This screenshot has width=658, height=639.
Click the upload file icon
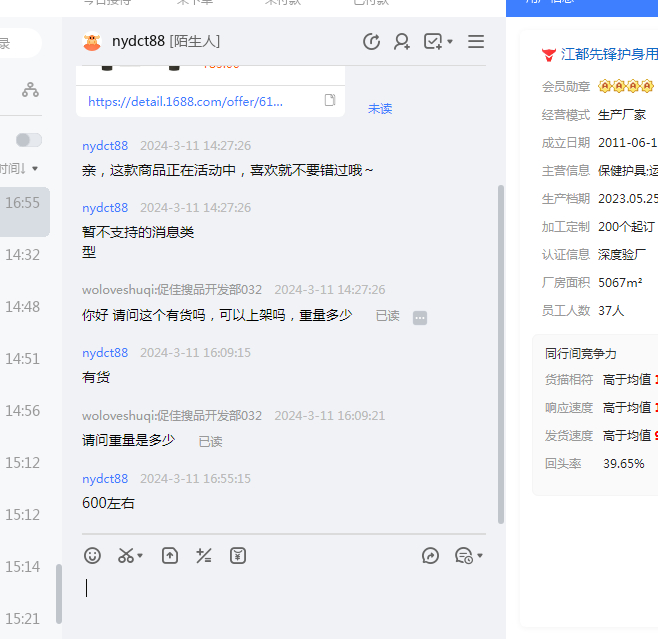170,555
